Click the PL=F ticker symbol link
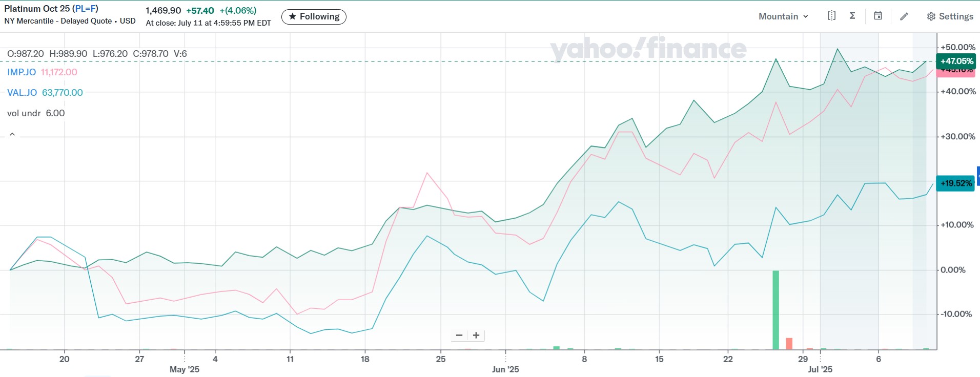 (x=86, y=9)
